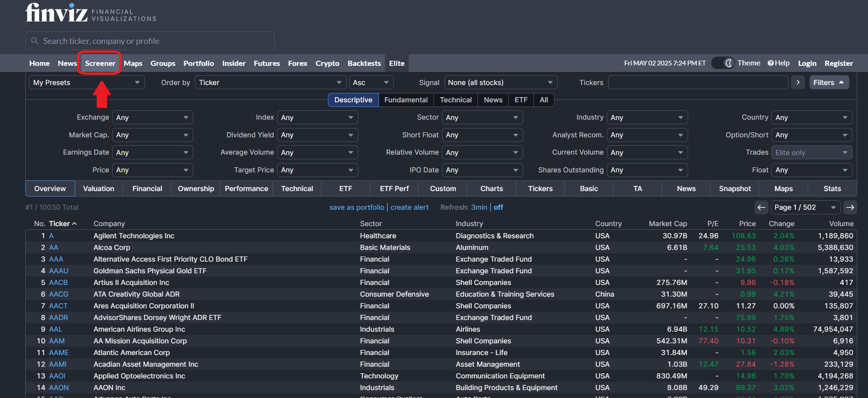Viewport: 868px width, 398px height.
Task: Open the Industry filter dropdown
Action: point(647,117)
